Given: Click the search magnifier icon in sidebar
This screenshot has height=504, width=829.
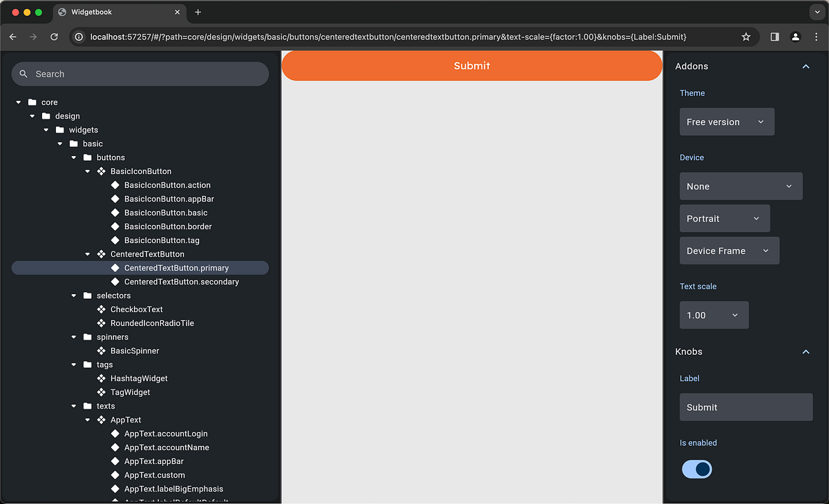Looking at the screenshot, I should [x=24, y=74].
